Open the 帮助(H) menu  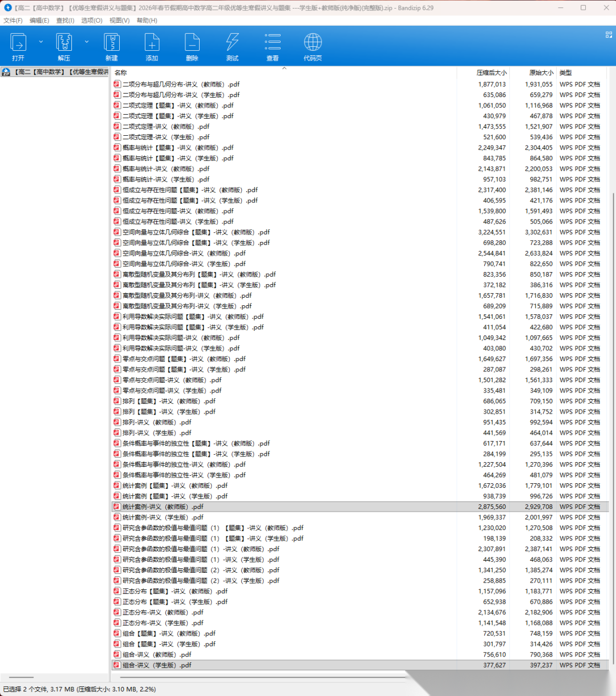coord(147,21)
